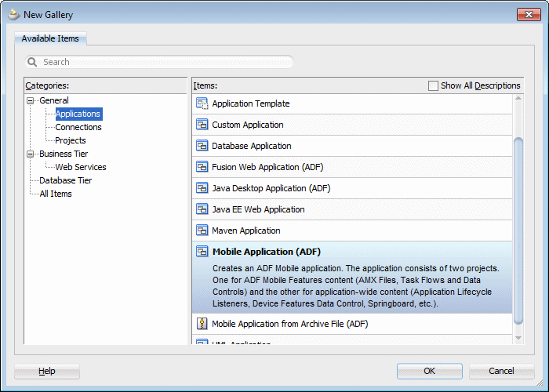Click the Mobile Application from Archive File icon

pos(202,324)
